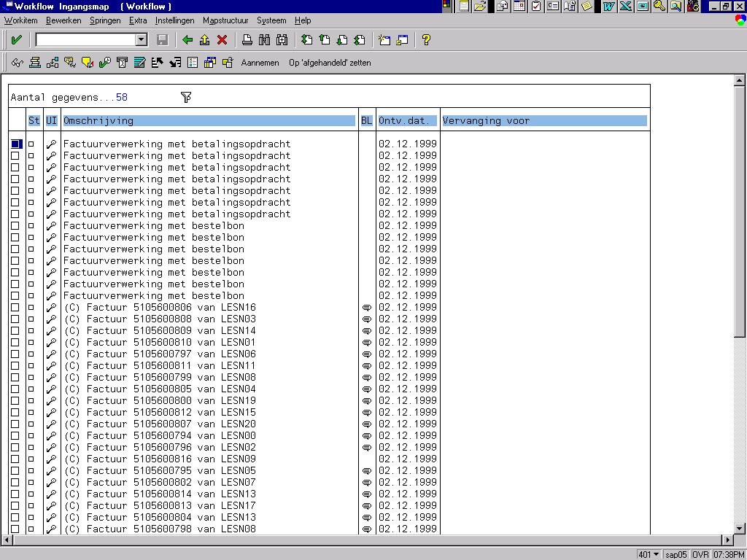The height and width of the screenshot is (560, 747).
Task: Click the Find Next binoculars-plus icon
Action: [x=282, y=40]
